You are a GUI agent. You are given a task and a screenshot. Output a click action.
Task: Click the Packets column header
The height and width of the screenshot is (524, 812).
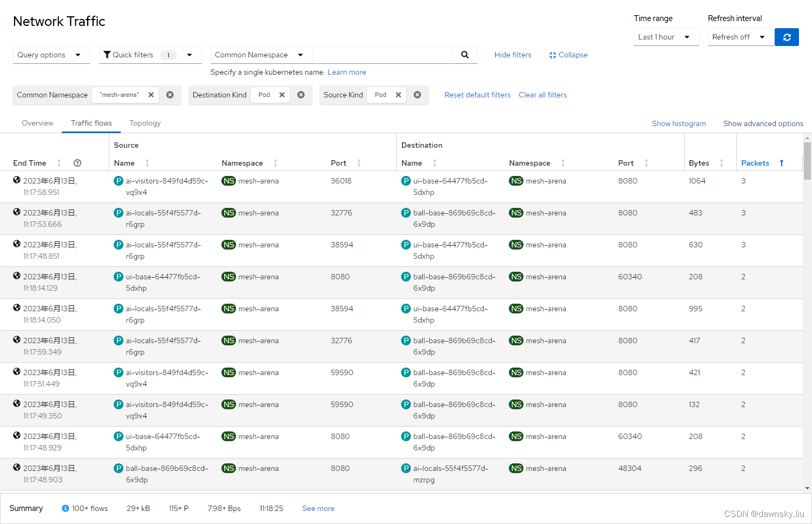tap(755, 163)
